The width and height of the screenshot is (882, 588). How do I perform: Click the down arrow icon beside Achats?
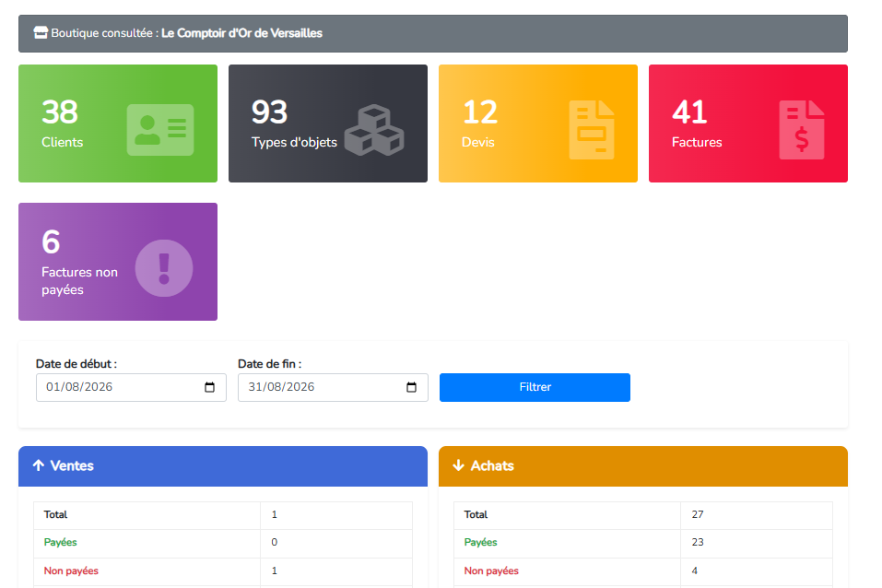point(458,465)
